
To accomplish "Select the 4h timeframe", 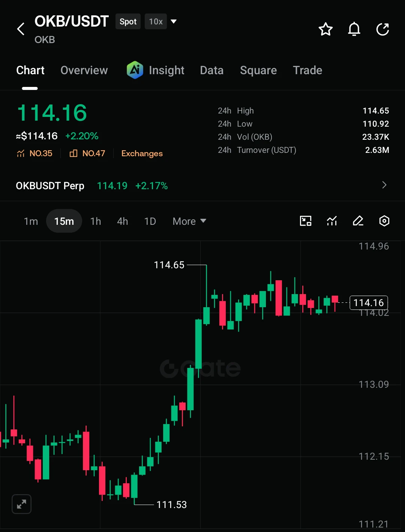I will coord(123,221).
